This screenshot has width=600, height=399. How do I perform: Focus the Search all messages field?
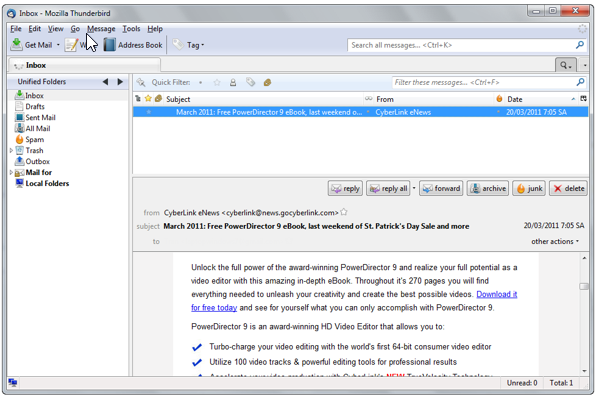(462, 45)
